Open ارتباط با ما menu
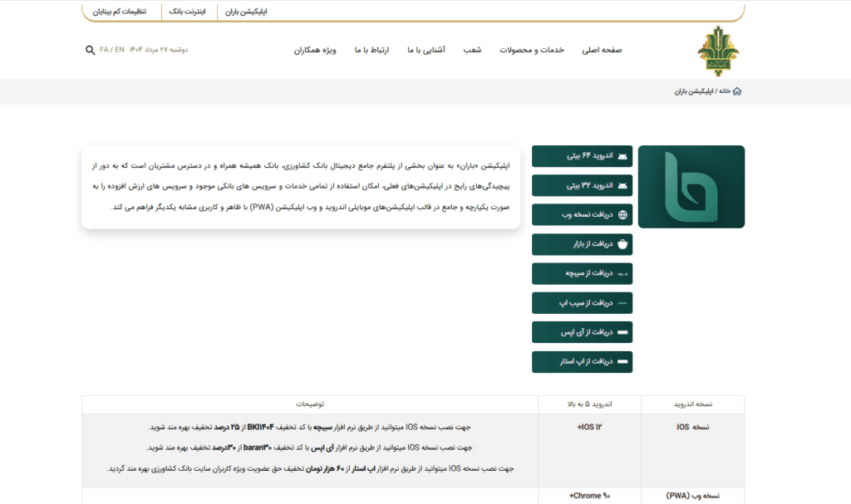 371,50
